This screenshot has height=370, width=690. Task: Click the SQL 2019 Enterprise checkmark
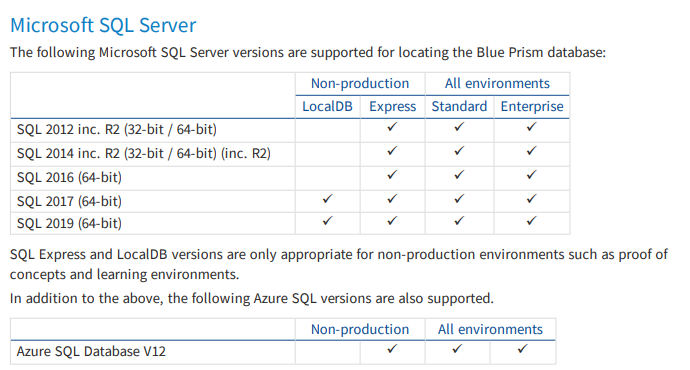[x=531, y=221]
